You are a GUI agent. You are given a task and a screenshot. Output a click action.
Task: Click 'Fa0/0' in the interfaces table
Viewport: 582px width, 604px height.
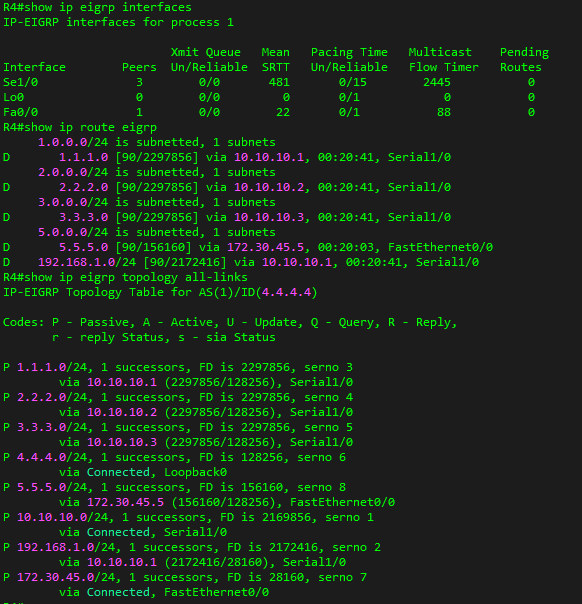(x=20, y=112)
